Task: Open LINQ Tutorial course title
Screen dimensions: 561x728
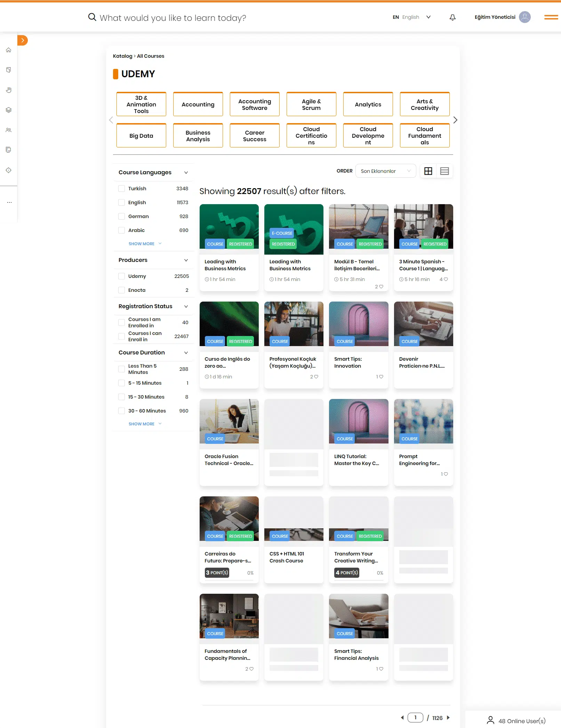Action: (x=356, y=460)
